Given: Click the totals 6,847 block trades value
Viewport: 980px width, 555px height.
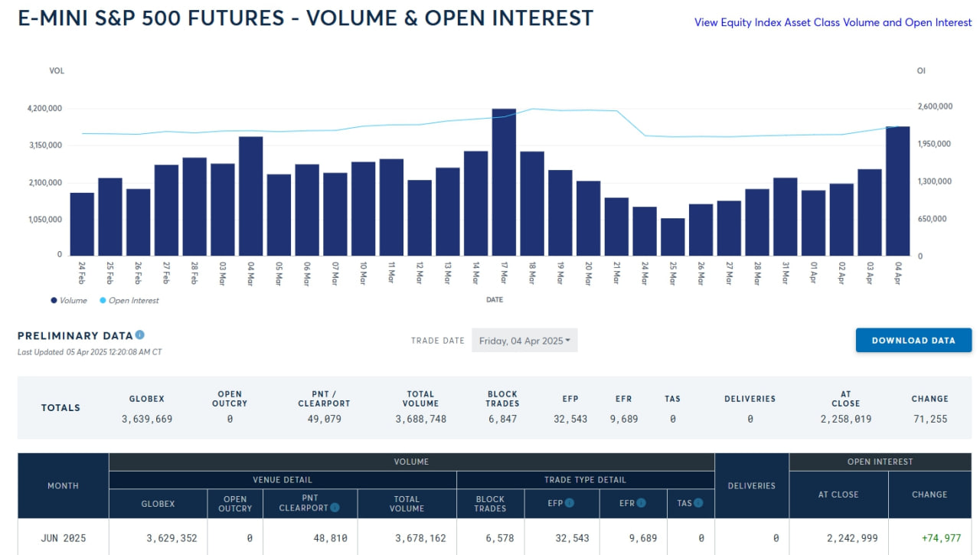Looking at the screenshot, I should (503, 419).
